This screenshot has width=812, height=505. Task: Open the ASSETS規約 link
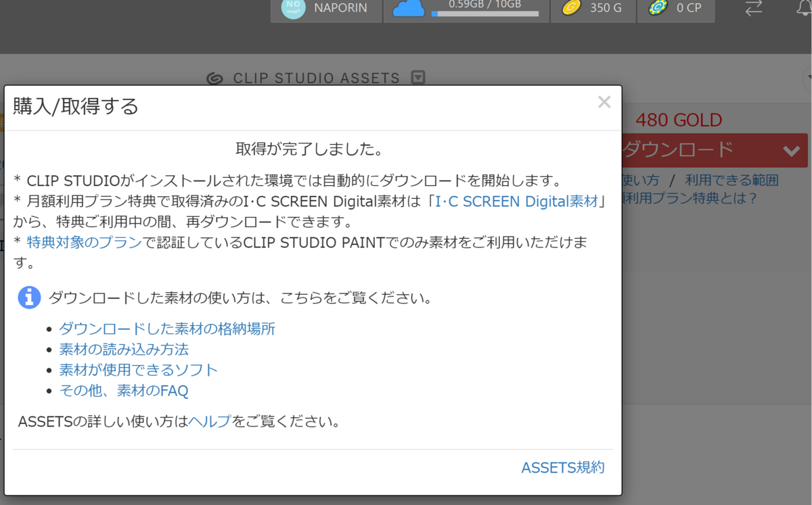[563, 468]
